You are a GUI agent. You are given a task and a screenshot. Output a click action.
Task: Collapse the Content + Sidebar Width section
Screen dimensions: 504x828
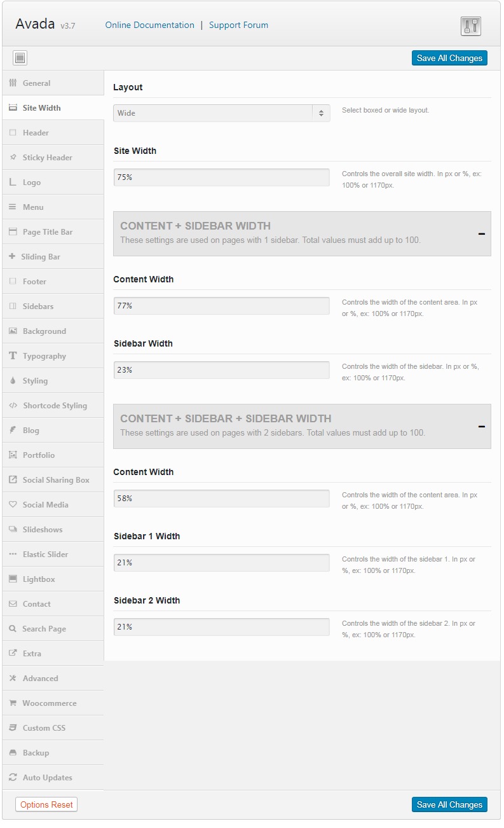482,234
